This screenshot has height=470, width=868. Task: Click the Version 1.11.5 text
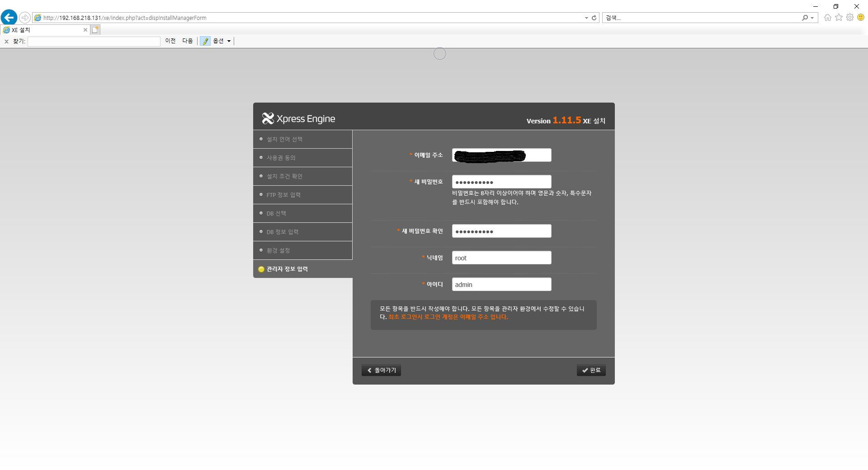click(x=554, y=120)
